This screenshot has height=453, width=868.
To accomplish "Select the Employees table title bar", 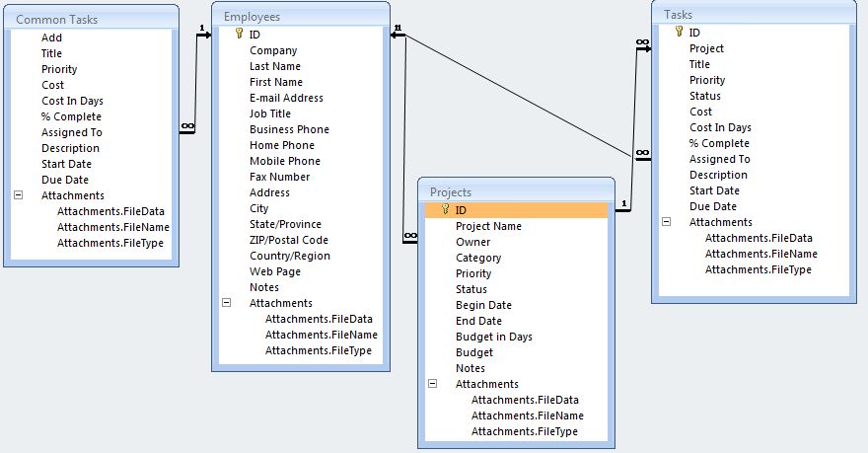I will coord(301,17).
